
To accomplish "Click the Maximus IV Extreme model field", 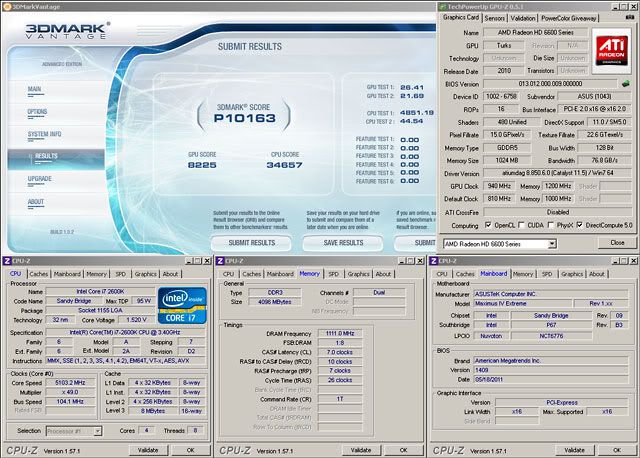I will [522, 304].
